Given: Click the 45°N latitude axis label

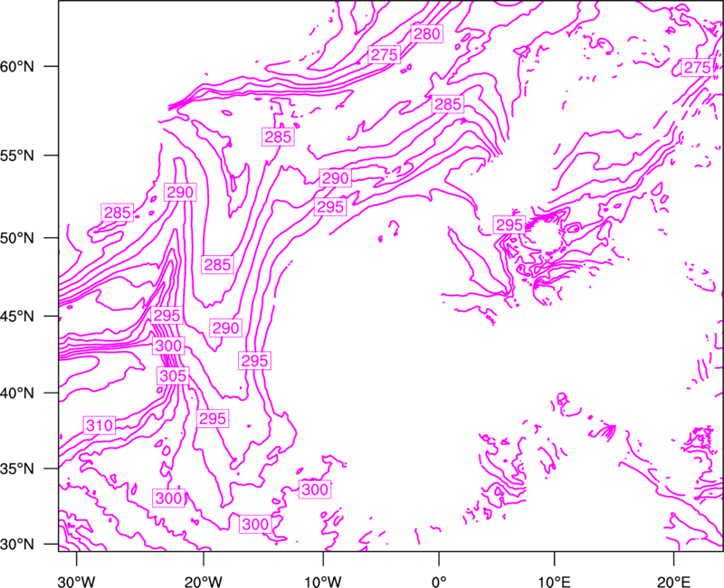Looking at the screenshot, I should [x=17, y=317].
